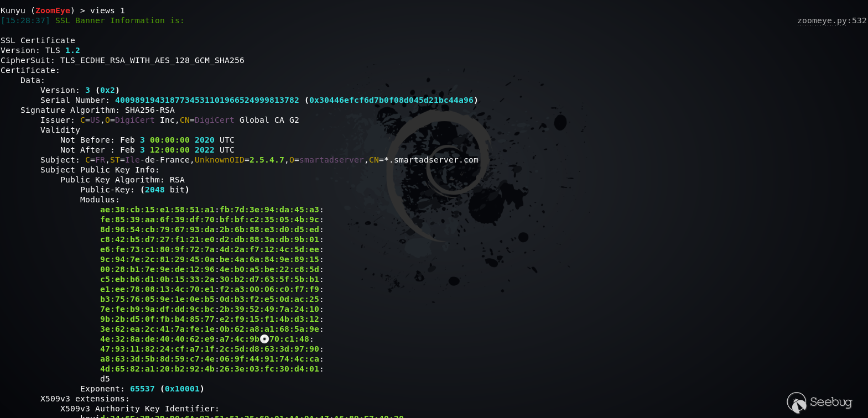The height and width of the screenshot is (418, 868).
Task: Select modulus row starting 'c8:42:b5:d7'
Action: tap(212, 239)
